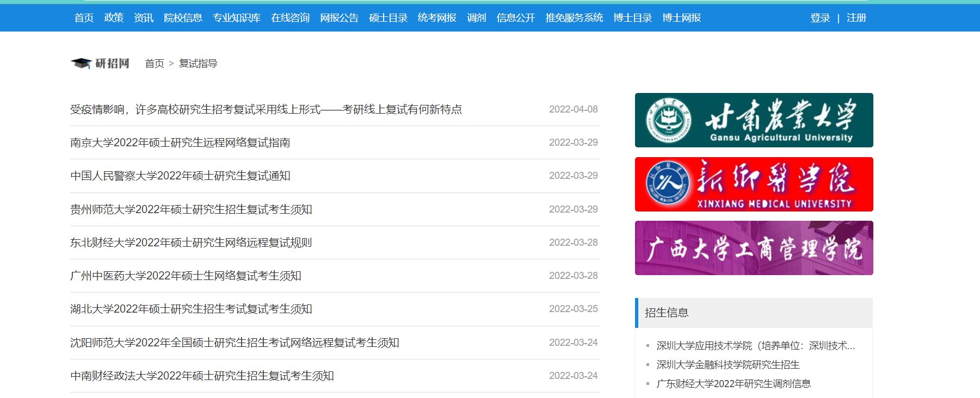Click the 2022-03-25 date text
The width and height of the screenshot is (980, 398).
[x=574, y=309]
